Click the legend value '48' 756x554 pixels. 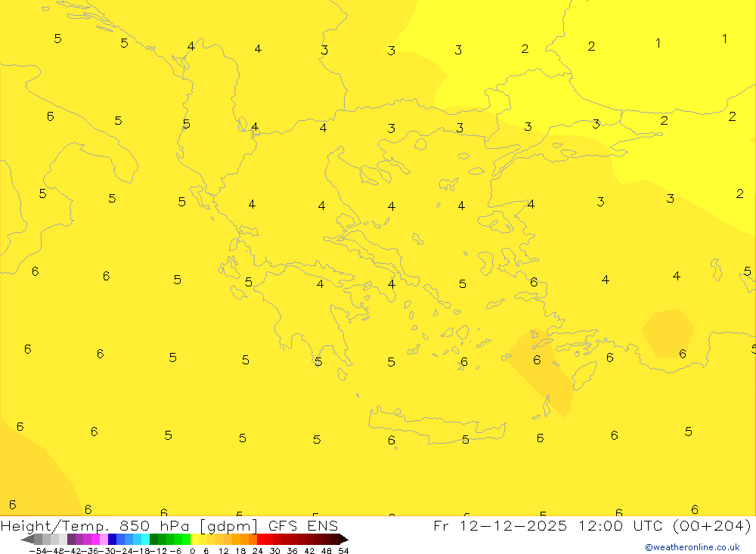(x=327, y=551)
